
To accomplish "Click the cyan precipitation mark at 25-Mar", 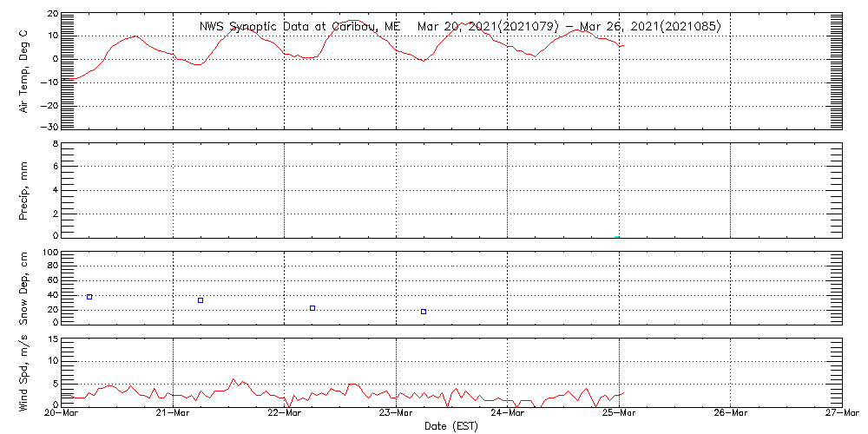I will point(617,236).
